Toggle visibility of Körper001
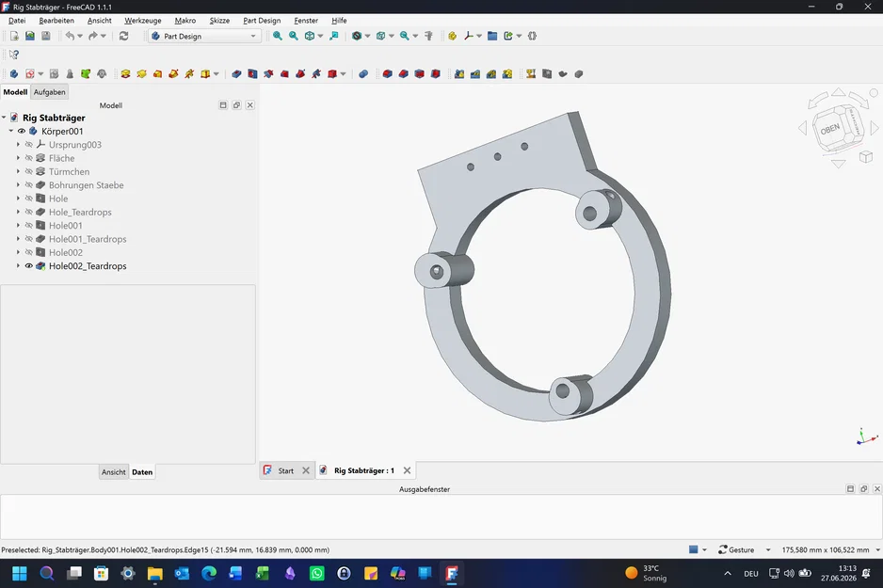Screen dimensions: 883x588 [22, 131]
